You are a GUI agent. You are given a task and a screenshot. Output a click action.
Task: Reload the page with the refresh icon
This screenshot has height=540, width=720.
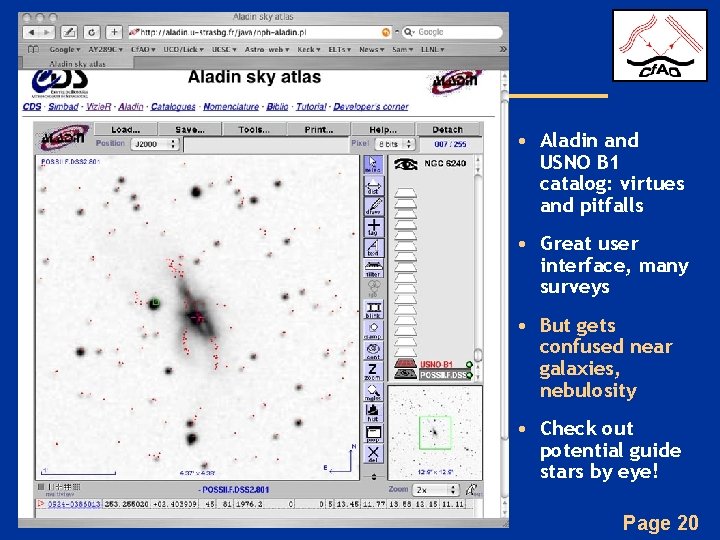point(91,32)
